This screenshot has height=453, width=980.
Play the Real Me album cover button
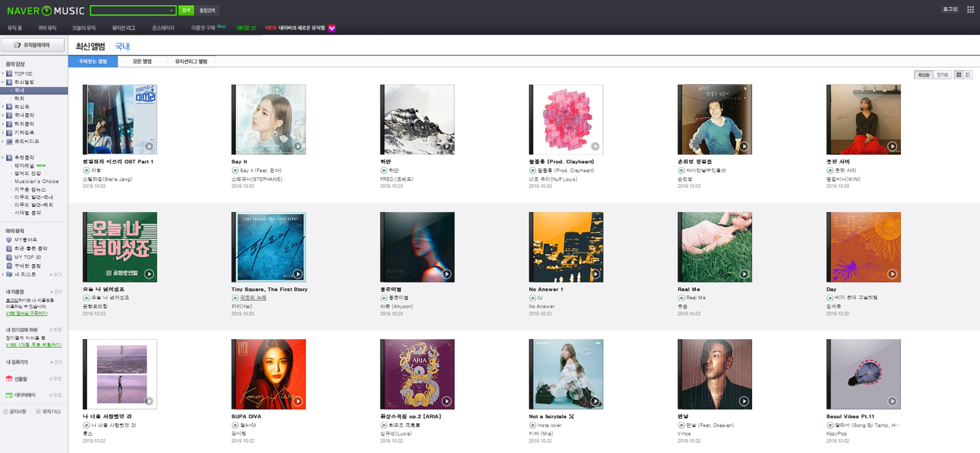744,274
